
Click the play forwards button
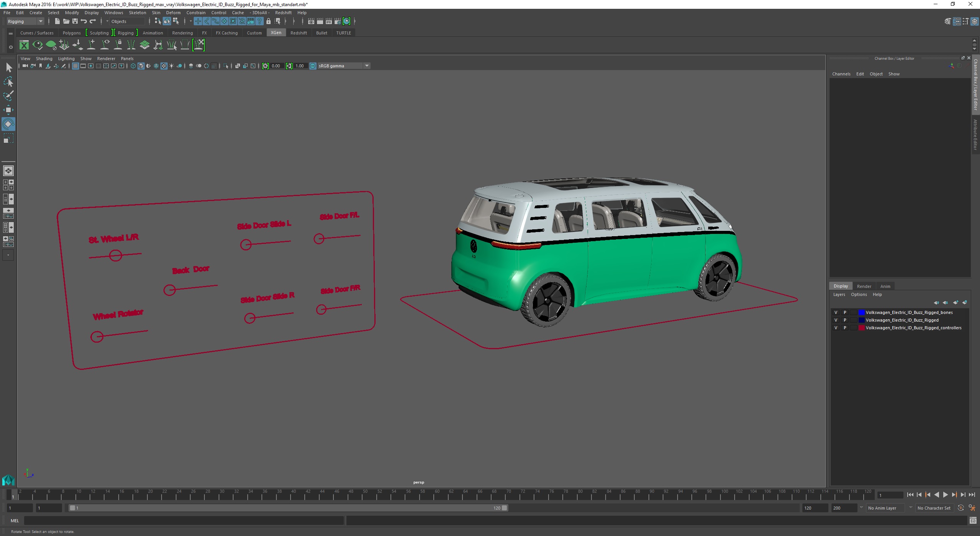coord(946,495)
